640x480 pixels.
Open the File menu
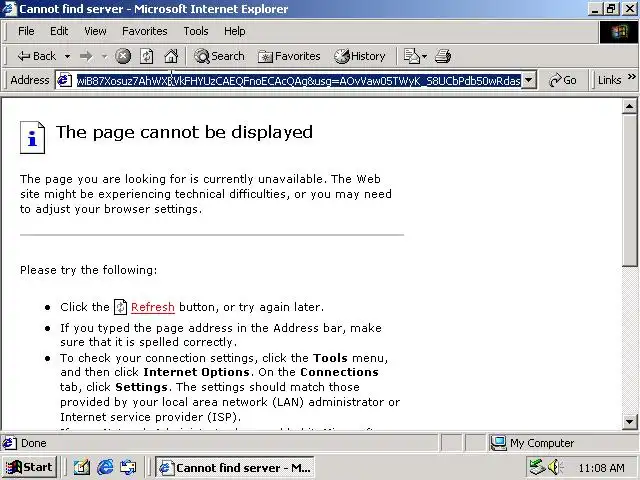tap(26, 31)
